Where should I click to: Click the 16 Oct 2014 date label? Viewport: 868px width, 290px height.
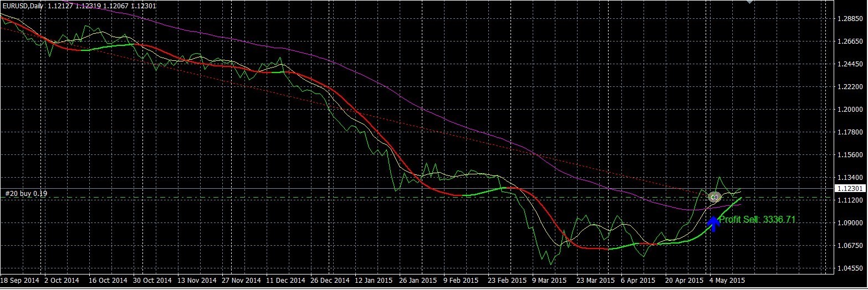[x=109, y=281]
